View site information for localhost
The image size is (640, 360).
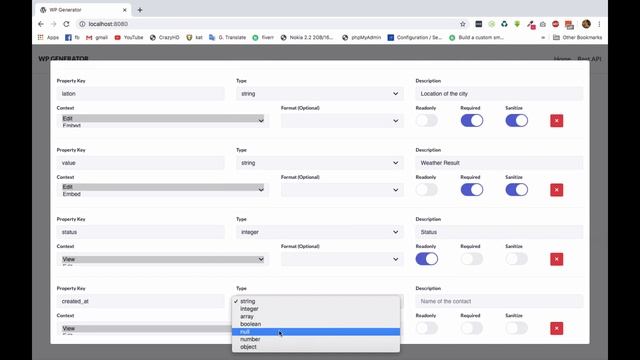pos(82,24)
